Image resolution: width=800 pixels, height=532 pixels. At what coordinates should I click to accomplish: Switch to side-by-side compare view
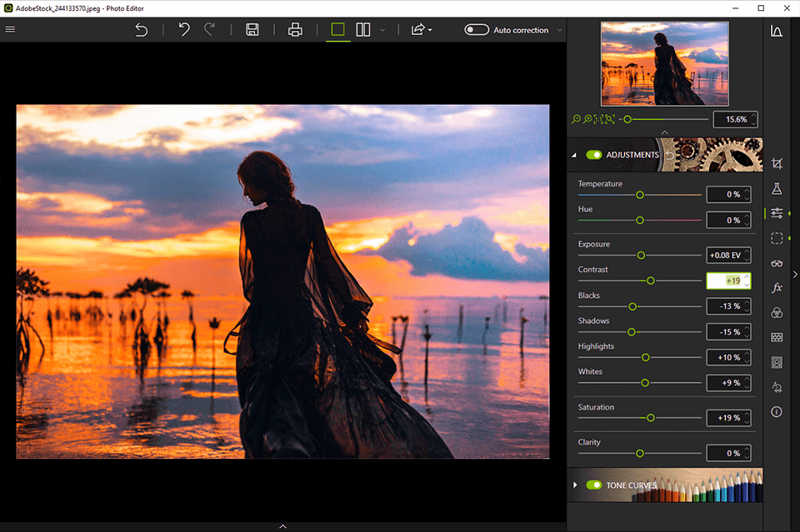point(362,30)
